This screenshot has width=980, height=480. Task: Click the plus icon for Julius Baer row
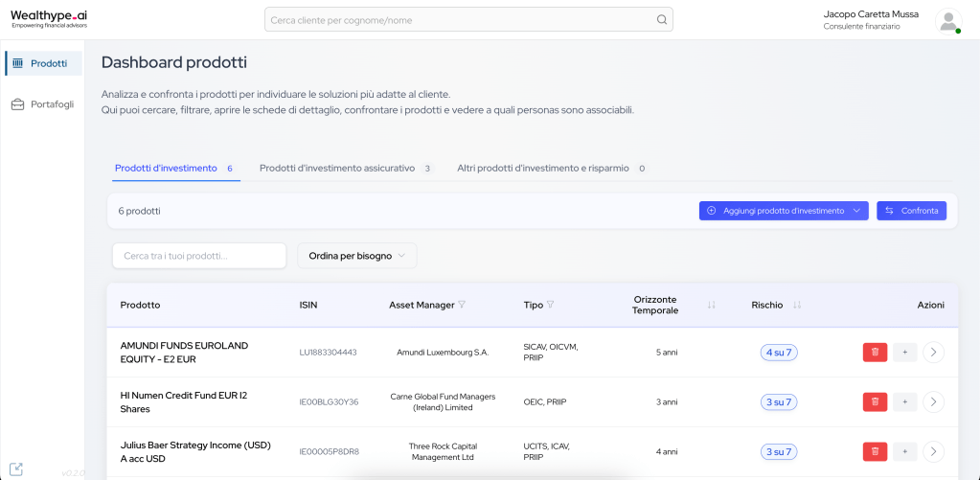pos(905,451)
